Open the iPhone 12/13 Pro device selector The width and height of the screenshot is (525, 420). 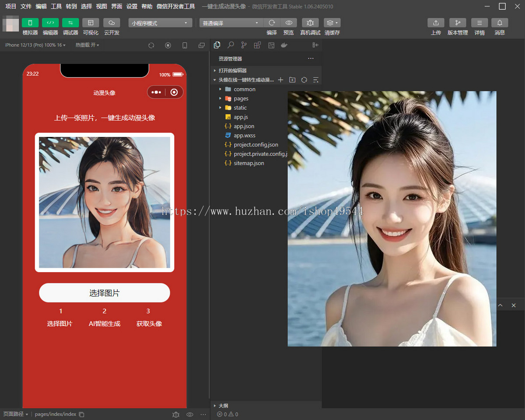pos(35,45)
